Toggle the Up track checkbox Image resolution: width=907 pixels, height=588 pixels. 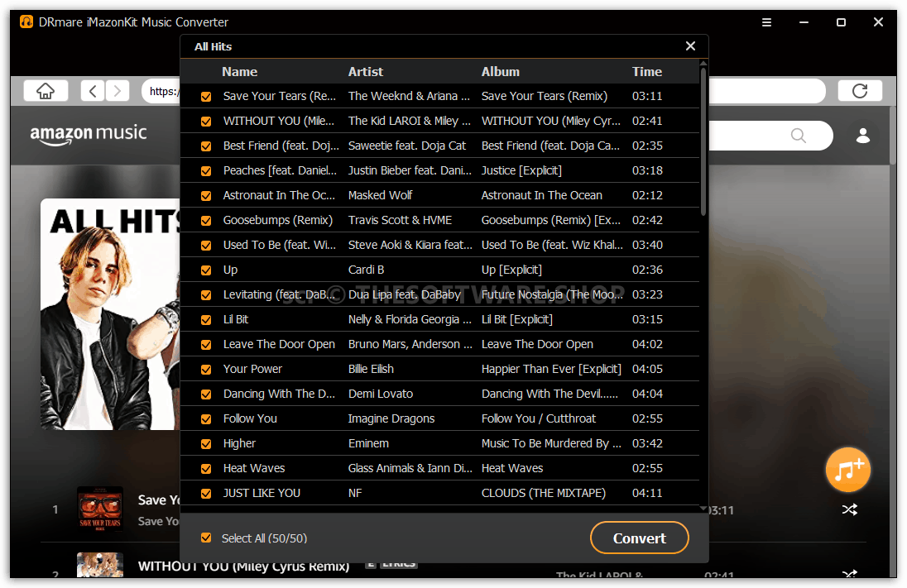[206, 270]
